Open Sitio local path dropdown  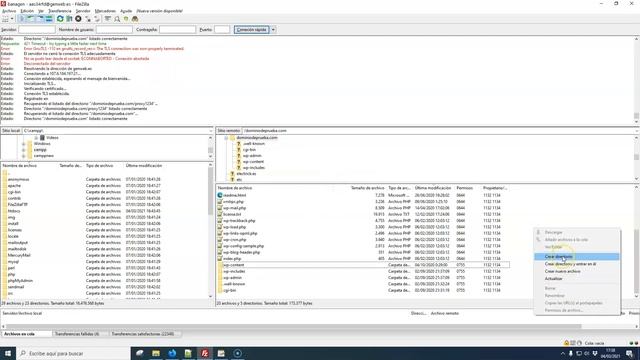(211, 131)
